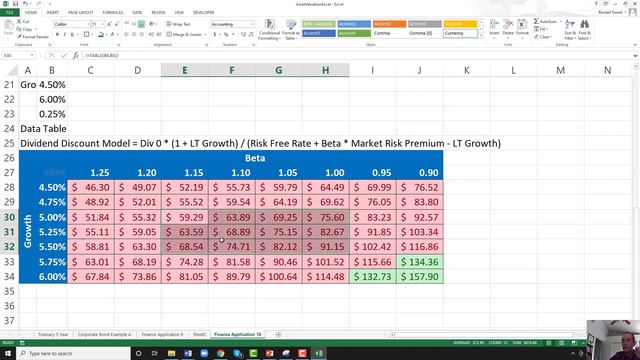This screenshot has height=360, width=640.
Task: Apply the Currency cell style
Action: point(460,33)
